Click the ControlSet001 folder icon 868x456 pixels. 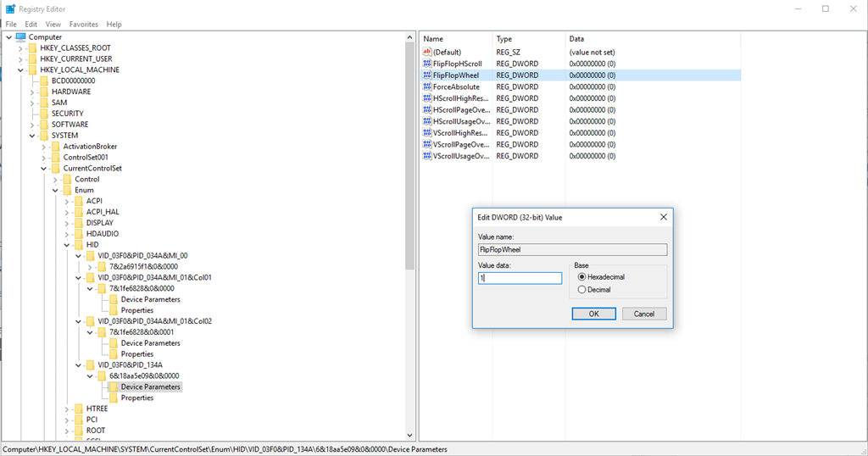55,157
